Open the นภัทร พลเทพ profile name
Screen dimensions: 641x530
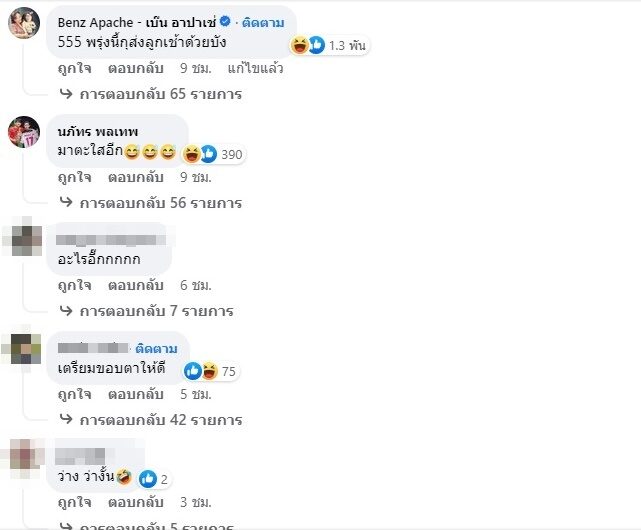pyautogui.click(x=98, y=132)
